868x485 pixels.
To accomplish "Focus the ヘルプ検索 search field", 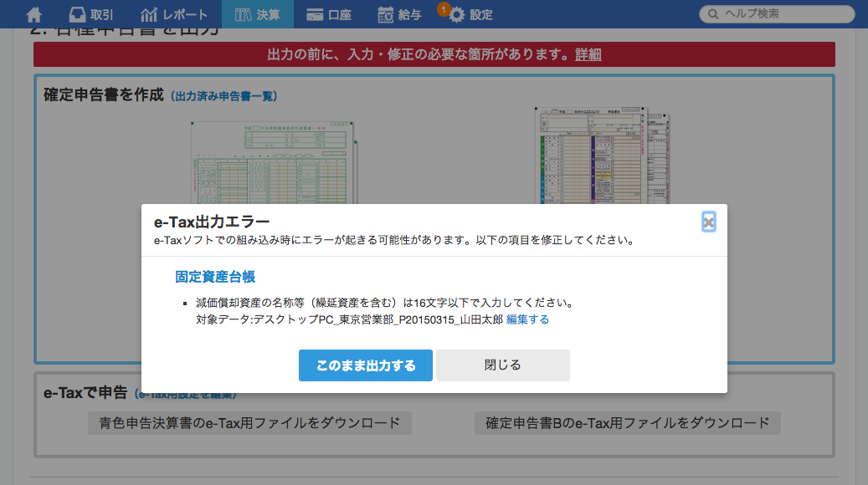I will [778, 14].
